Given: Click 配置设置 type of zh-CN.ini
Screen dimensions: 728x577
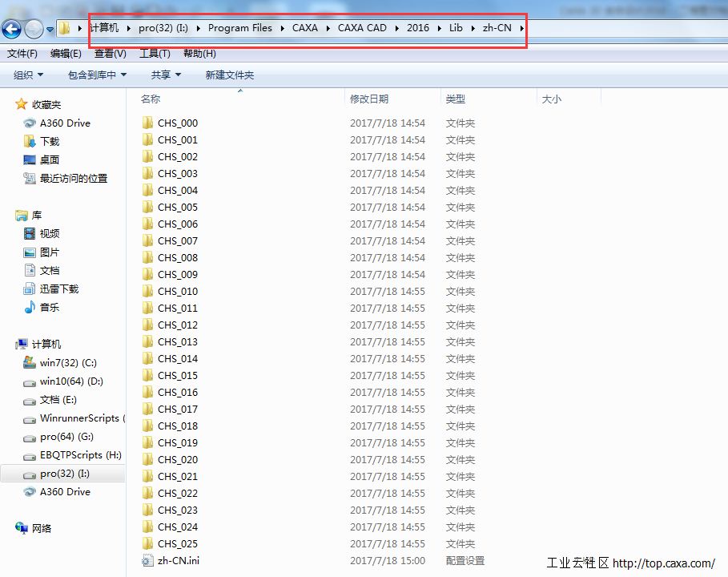Looking at the screenshot, I should 465,561.
